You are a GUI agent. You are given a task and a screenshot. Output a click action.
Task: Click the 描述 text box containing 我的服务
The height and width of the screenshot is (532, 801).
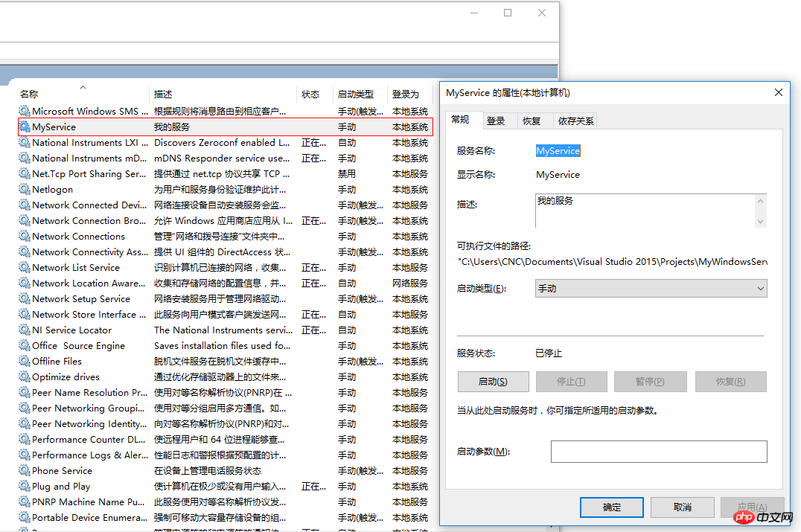[645, 211]
